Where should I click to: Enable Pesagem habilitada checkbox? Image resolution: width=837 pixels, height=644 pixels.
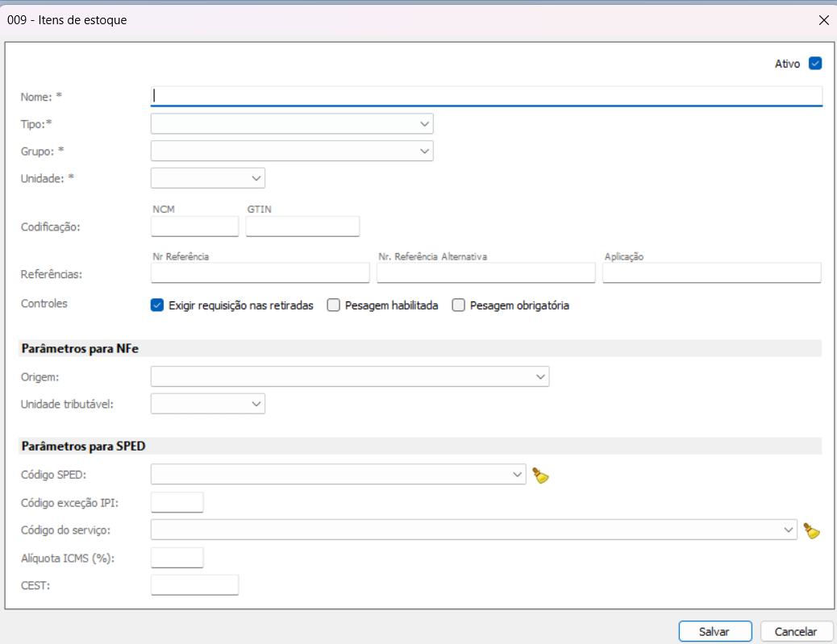click(x=334, y=305)
